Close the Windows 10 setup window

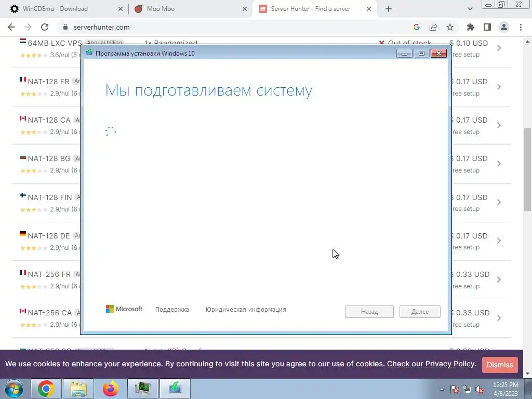pyautogui.click(x=438, y=54)
